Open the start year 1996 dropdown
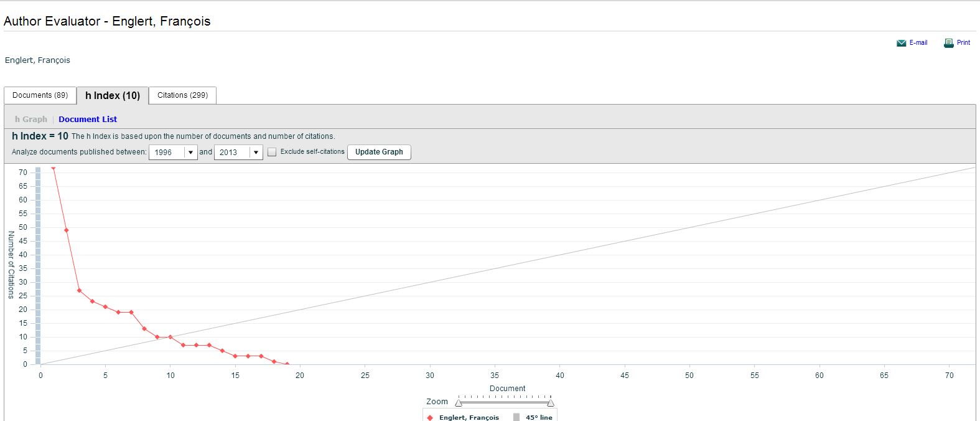 click(x=190, y=153)
